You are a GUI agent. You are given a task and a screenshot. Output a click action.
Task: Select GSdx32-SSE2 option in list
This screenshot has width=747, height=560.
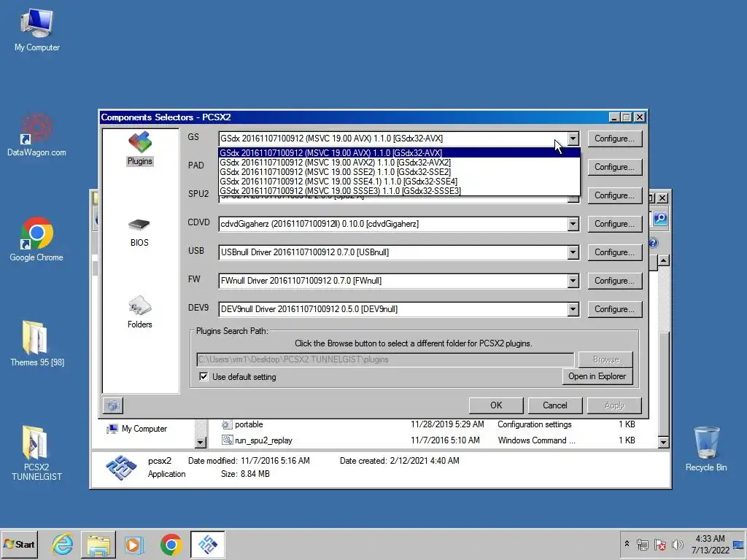click(399, 172)
